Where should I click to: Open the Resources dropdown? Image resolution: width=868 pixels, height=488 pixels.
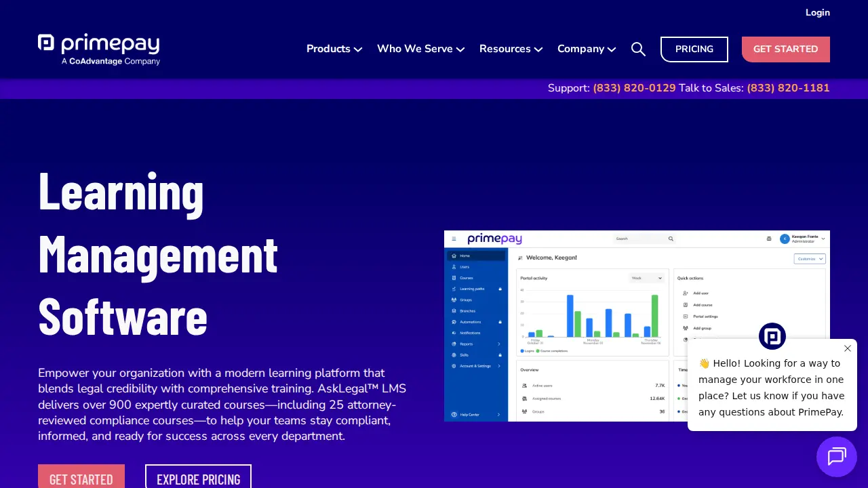(x=511, y=49)
